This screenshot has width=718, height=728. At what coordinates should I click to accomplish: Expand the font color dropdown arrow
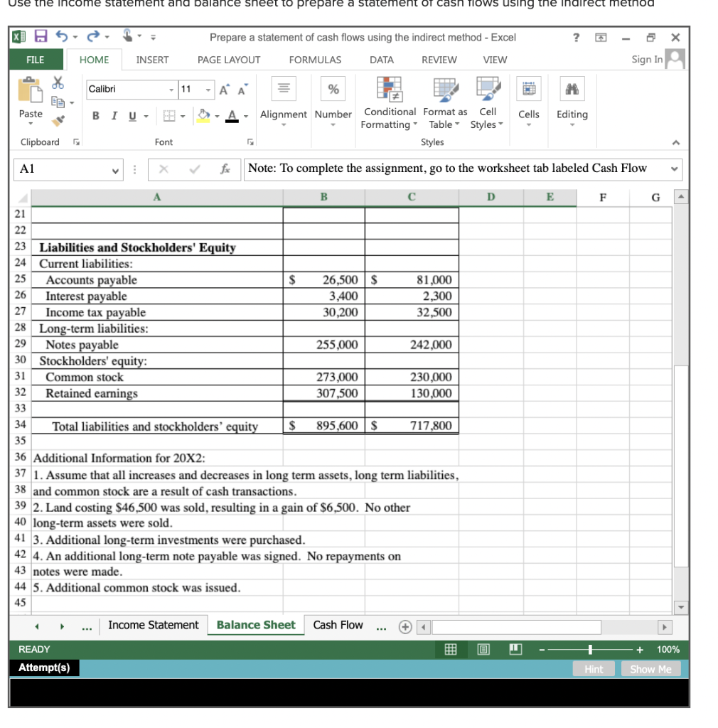(x=246, y=116)
